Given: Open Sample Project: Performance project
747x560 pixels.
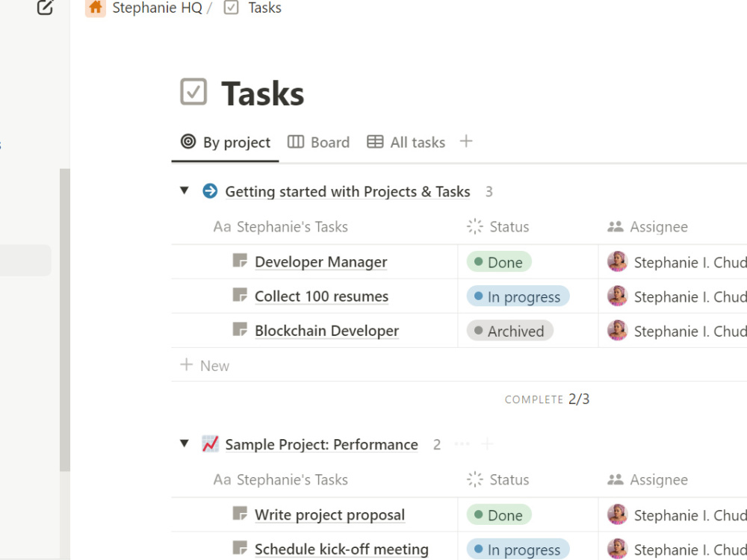Looking at the screenshot, I should pyautogui.click(x=321, y=444).
